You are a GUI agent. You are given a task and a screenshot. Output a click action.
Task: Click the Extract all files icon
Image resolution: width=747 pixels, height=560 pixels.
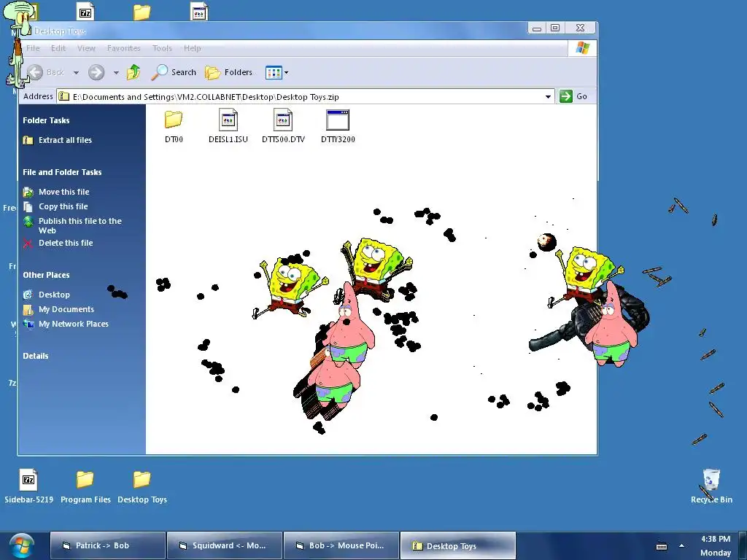pyautogui.click(x=28, y=140)
